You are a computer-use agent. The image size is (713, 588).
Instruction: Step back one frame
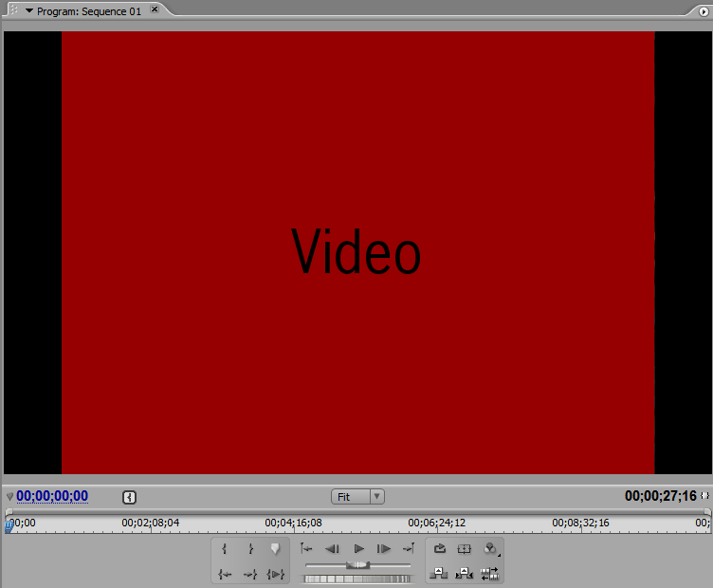(333, 549)
